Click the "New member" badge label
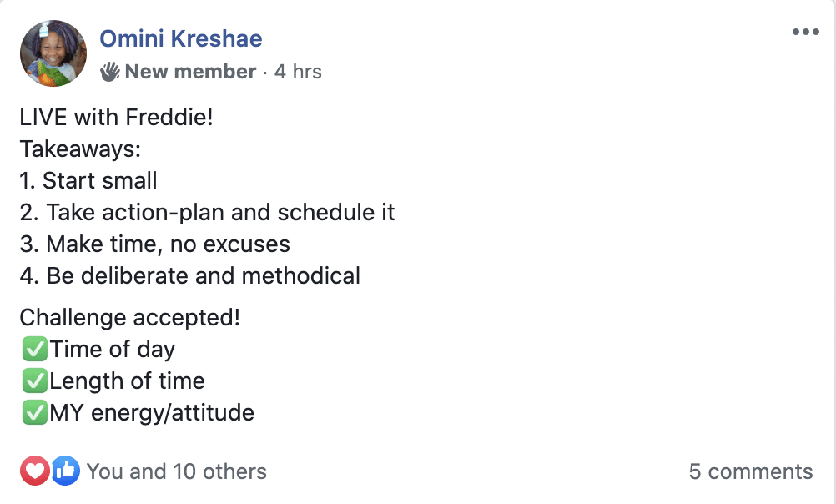836x504 pixels. pos(190,72)
